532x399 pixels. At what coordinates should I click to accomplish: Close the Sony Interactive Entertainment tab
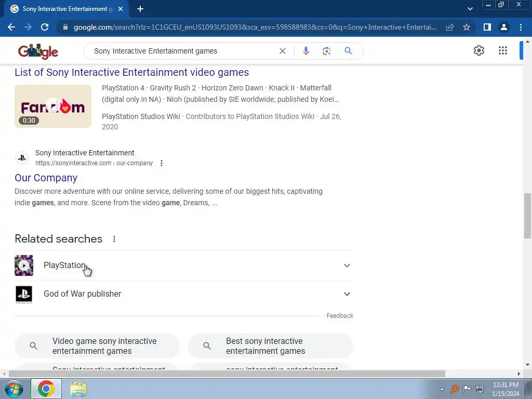click(121, 9)
